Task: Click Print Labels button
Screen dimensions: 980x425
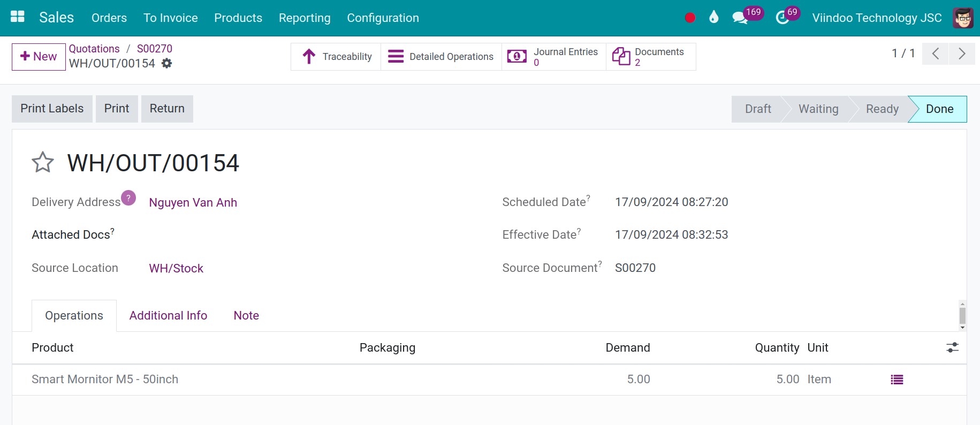Action: click(x=52, y=109)
